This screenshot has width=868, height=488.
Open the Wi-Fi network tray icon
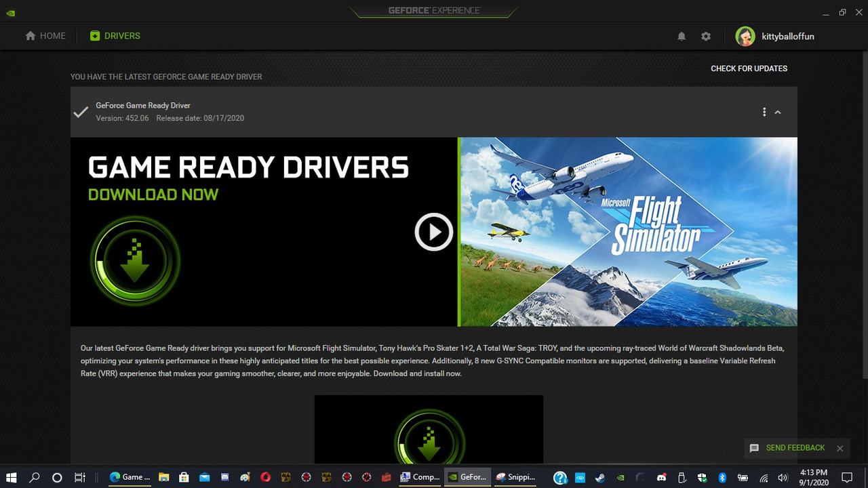click(764, 478)
